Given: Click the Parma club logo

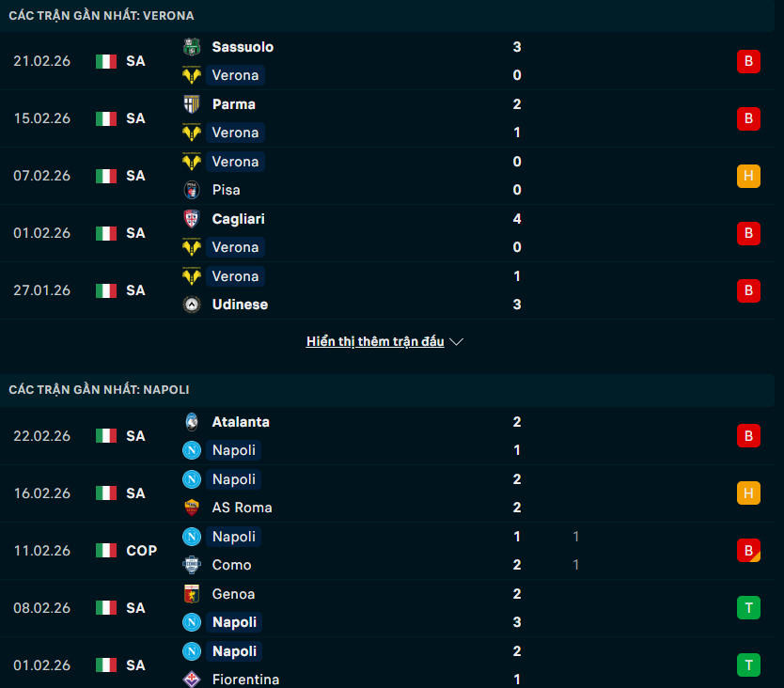Looking at the screenshot, I should click(192, 104).
